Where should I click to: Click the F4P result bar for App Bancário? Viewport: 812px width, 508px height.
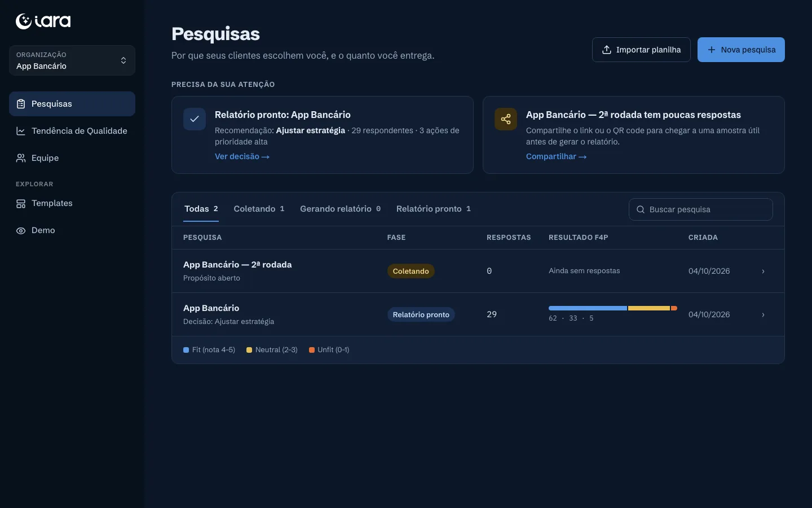[613, 308]
